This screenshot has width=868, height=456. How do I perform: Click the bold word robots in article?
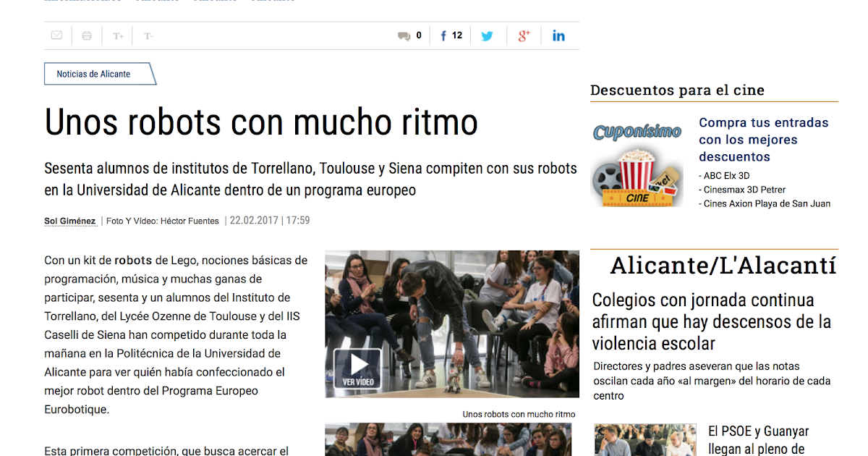pyautogui.click(x=133, y=261)
